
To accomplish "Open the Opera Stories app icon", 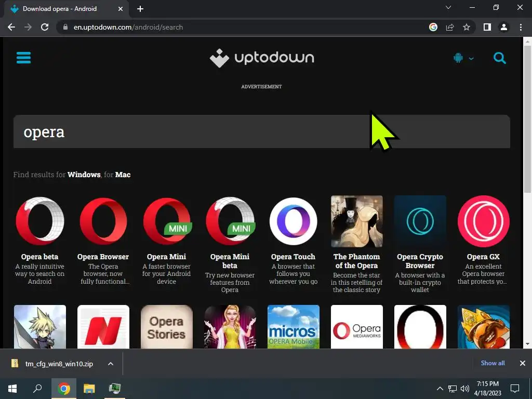I will [x=167, y=327].
